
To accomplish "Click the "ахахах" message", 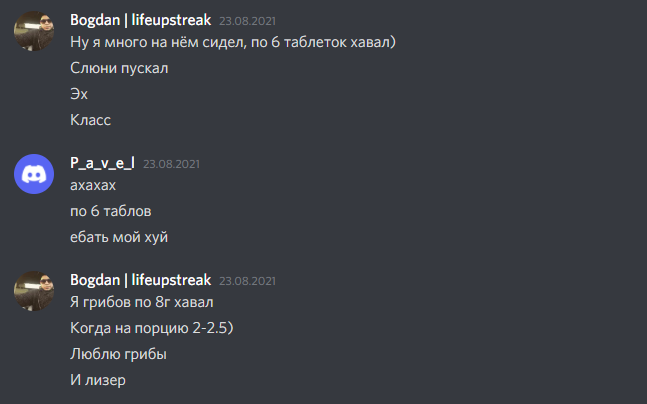I will (93, 185).
